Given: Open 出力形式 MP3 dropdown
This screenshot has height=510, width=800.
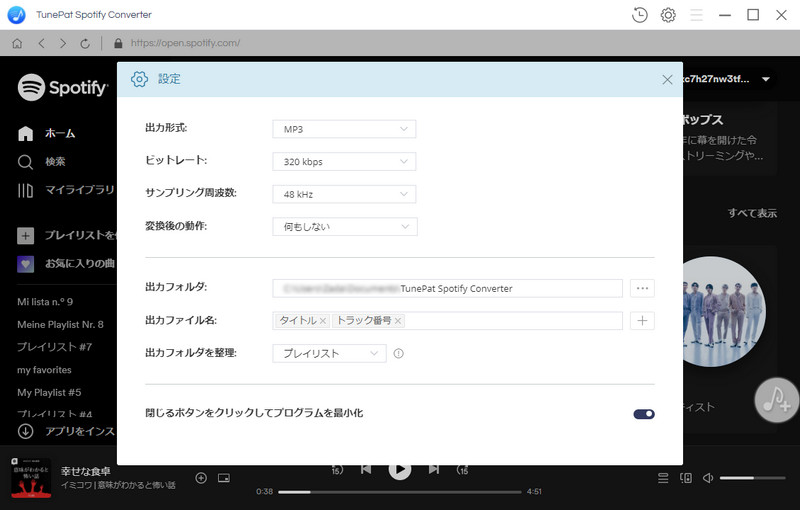Looking at the screenshot, I should (344, 129).
